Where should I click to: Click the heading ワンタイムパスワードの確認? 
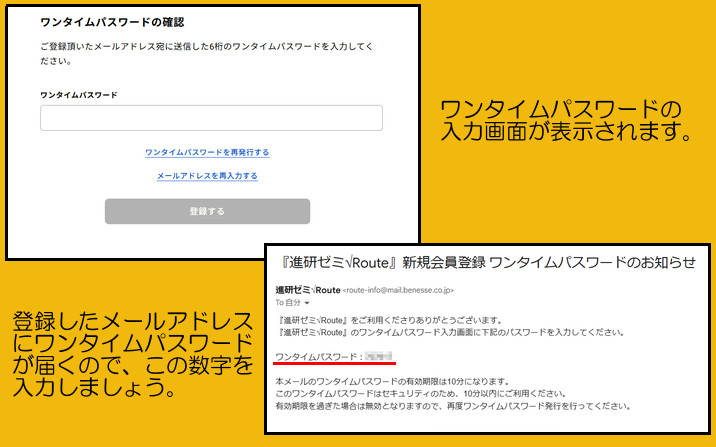[x=112, y=22]
